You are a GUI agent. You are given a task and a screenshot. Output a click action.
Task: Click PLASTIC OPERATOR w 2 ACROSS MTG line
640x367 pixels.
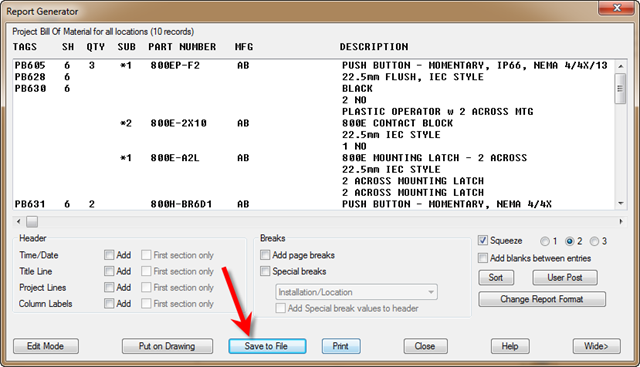pyautogui.click(x=438, y=111)
